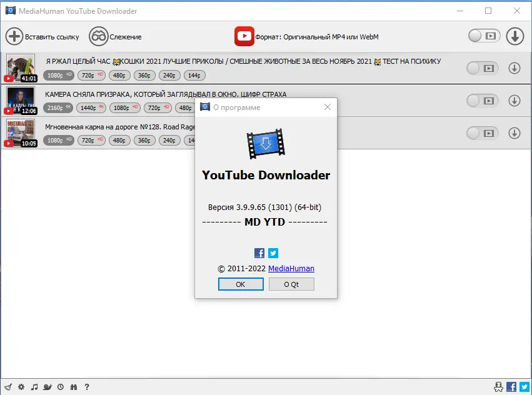Open the 1080p quality dropdown for first video
Viewport: 532px width, 395px height.
[x=58, y=75]
